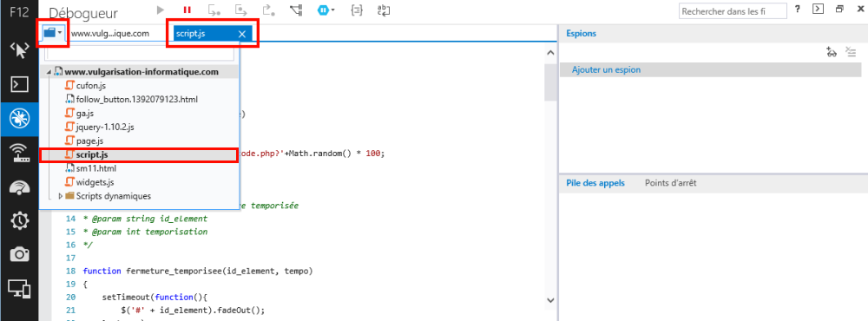Click 'fermeture_temporisee' function name
The image size is (868, 321).
tap(174, 272)
